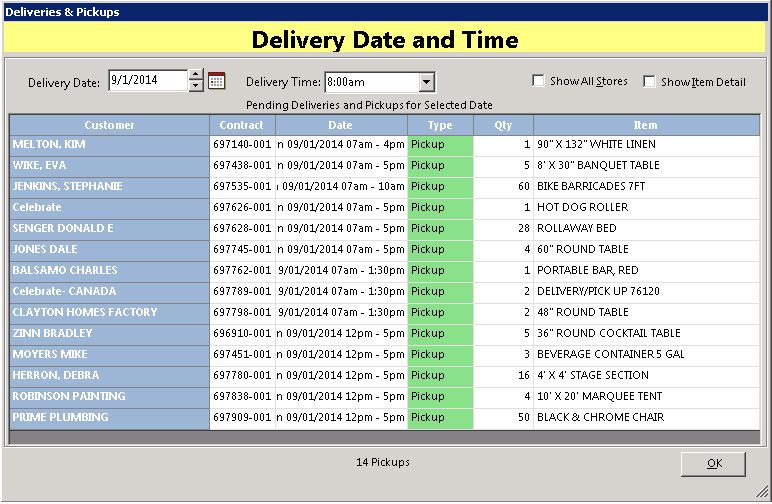
Task: Click contract 697762-001 cell
Action: (x=242, y=270)
